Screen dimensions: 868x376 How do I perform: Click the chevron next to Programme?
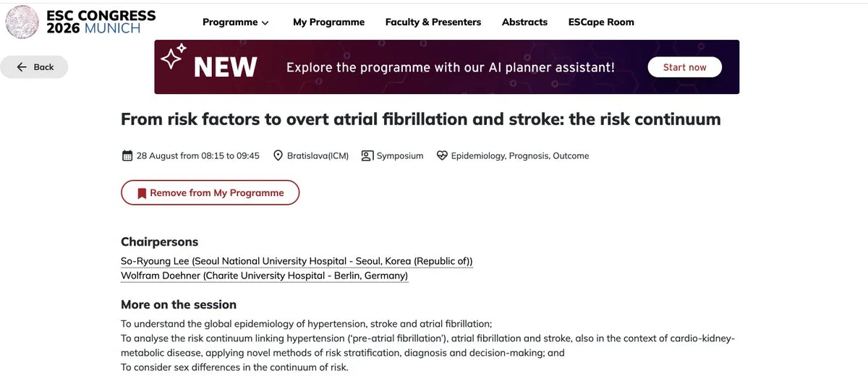[x=265, y=23]
